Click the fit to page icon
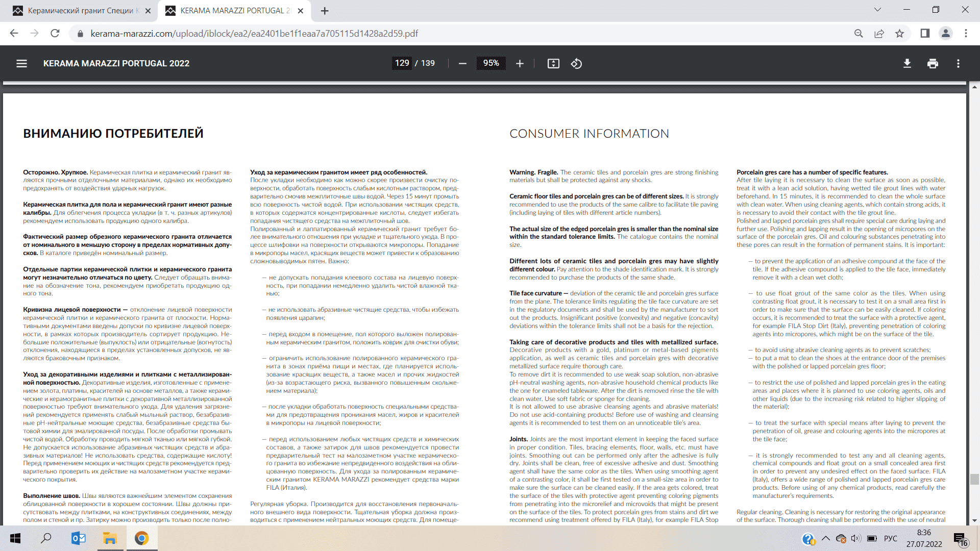 click(553, 63)
